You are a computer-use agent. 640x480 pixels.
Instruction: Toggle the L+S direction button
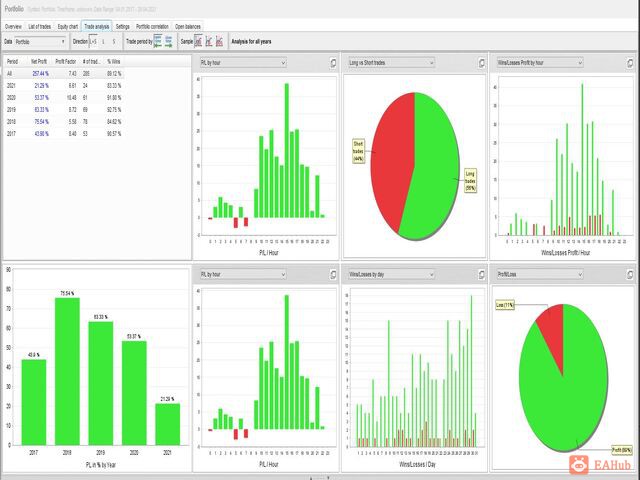pyautogui.click(x=93, y=41)
